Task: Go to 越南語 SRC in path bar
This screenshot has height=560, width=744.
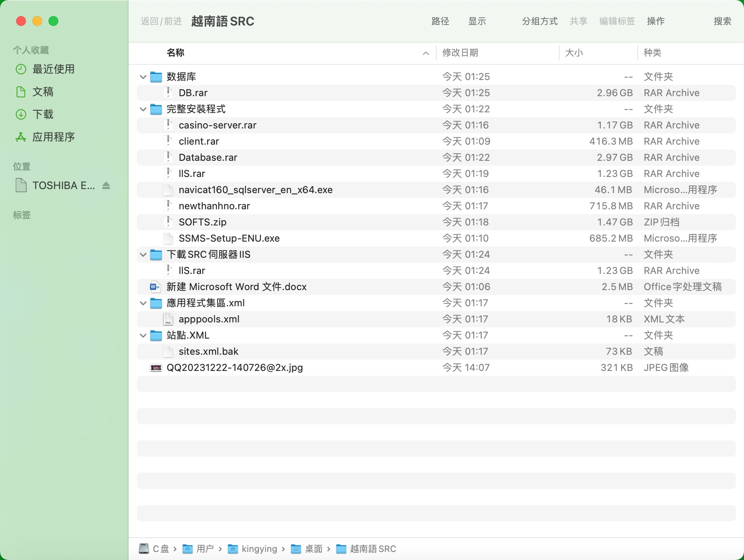Action: (x=366, y=549)
